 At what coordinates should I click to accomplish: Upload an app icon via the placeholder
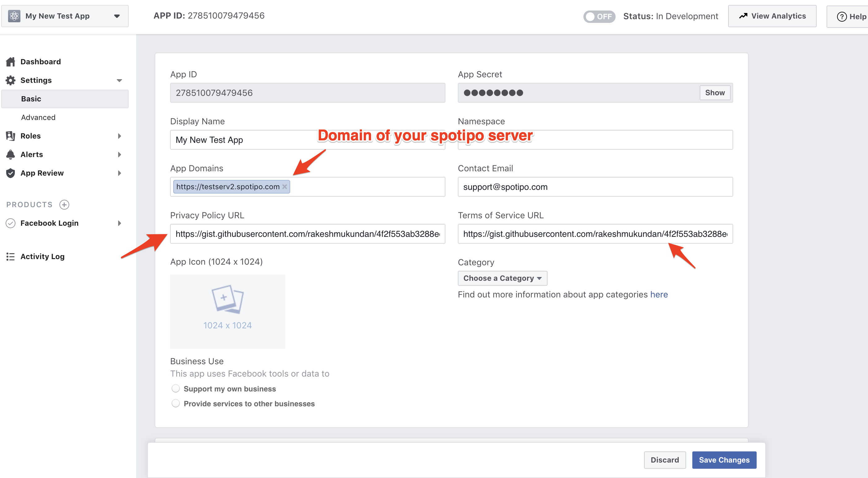pos(227,312)
